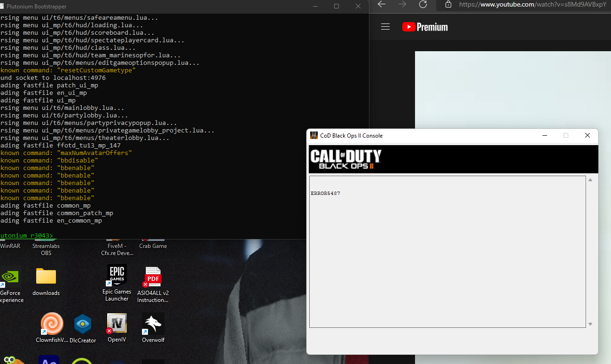
Task: Open the YouTube hamburger guide menu
Action: [x=385, y=27]
